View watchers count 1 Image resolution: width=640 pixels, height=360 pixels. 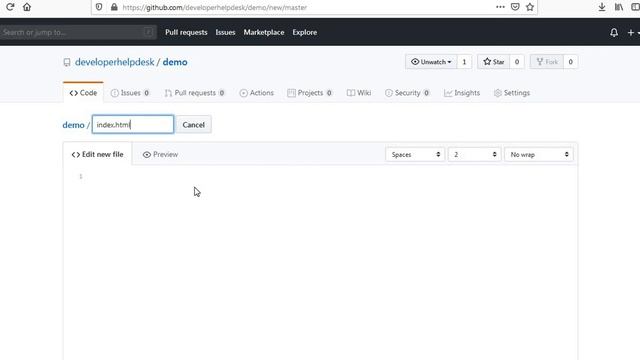[x=464, y=62]
